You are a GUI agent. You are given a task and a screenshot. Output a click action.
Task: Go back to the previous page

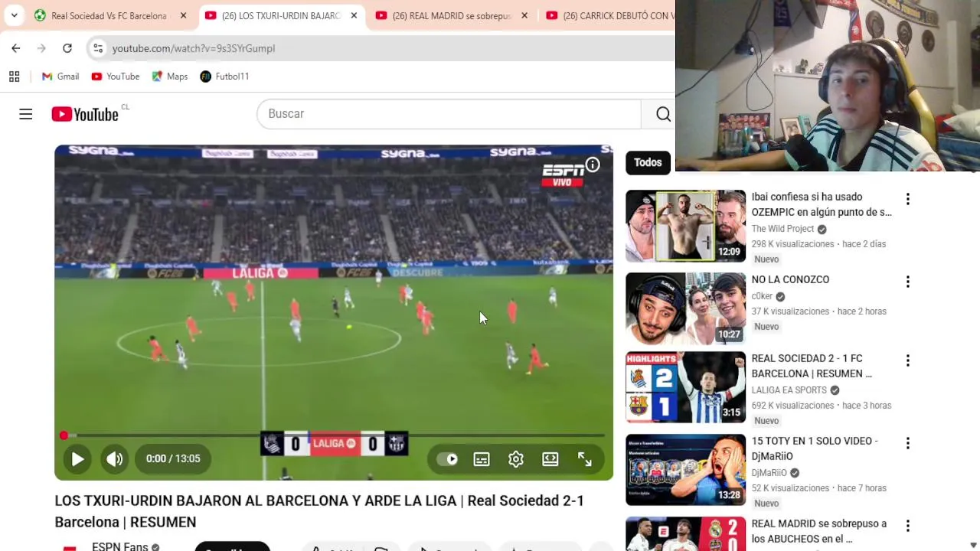click(16, 48)
